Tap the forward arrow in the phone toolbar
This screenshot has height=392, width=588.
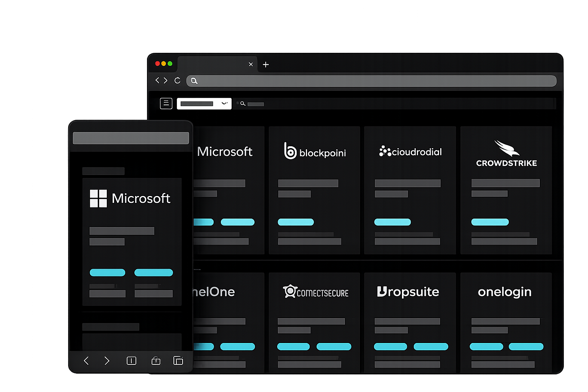pos(107,361)
